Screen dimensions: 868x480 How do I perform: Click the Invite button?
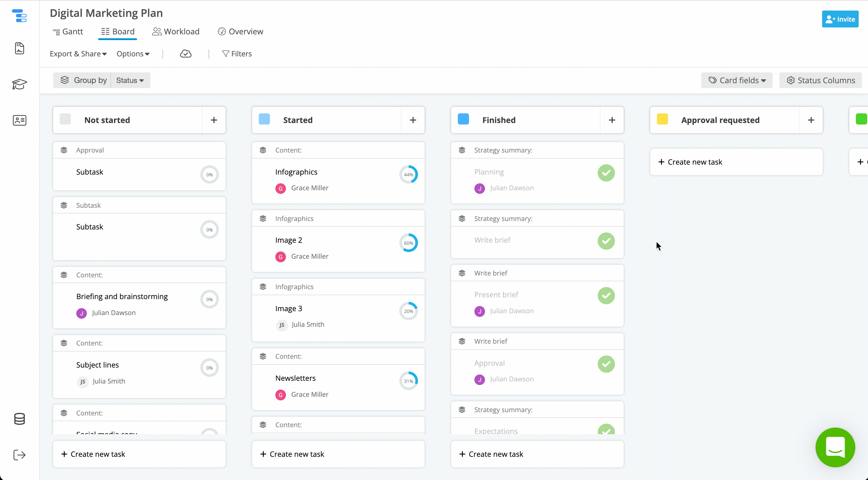[x=840, y=19]
